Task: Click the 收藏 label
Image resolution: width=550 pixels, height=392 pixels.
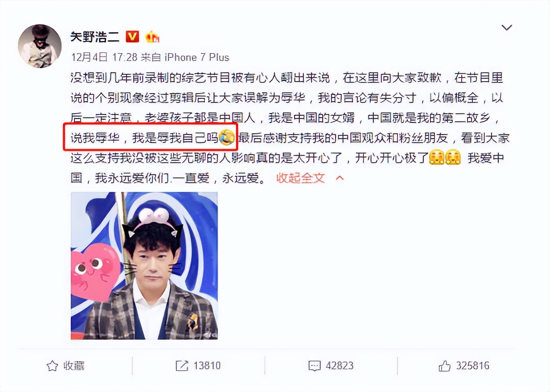Action: 74,365
